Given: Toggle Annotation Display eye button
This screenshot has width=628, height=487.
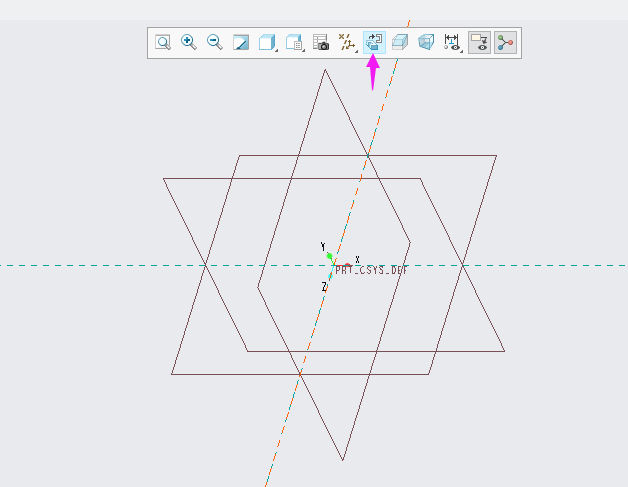Looking at the screenshot, I should [479, 42].
